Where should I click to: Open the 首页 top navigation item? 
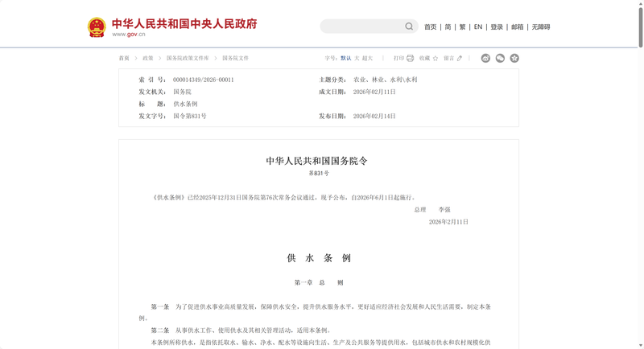(x=431, y=27)
